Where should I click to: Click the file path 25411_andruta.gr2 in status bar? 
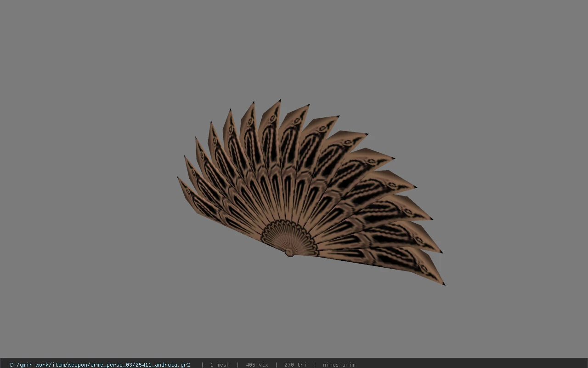click(x=100, y=365)
